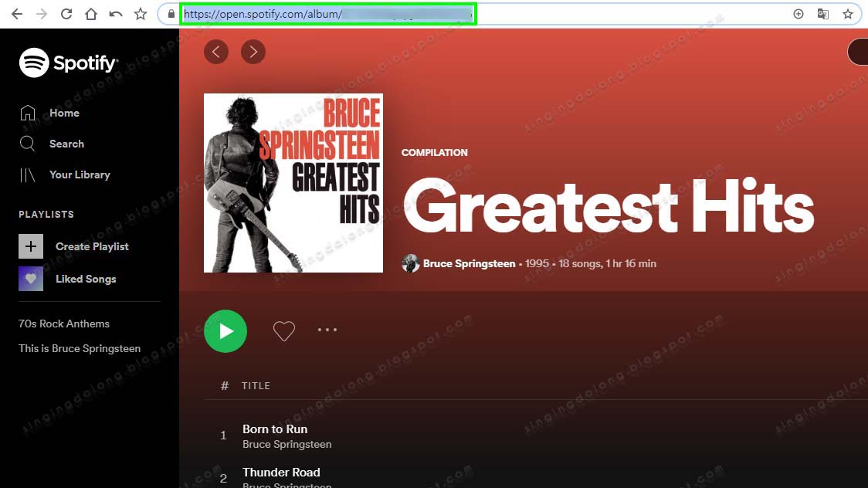The width and height of the screenshot is (868, 488).
Task: Open the three-dot more options menu
Action: click(327, 330)
